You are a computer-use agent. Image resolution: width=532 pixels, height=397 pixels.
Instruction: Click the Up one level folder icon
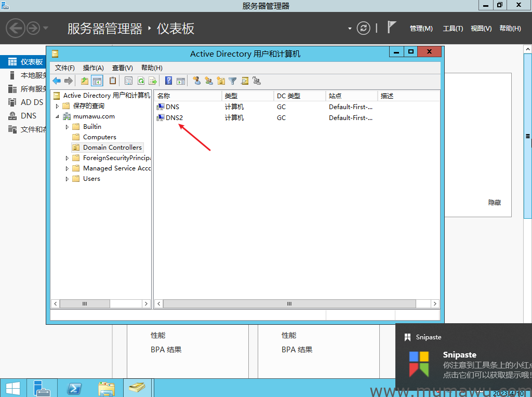85,81
